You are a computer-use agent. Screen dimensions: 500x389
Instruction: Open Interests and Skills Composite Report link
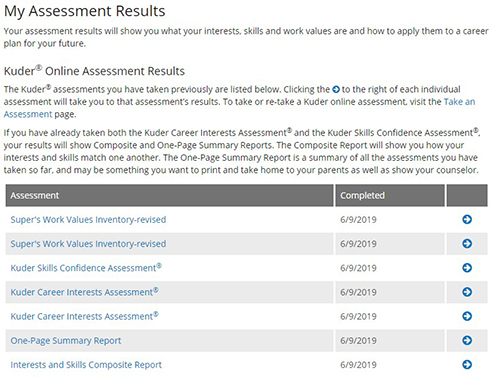(x=86, y=365)
